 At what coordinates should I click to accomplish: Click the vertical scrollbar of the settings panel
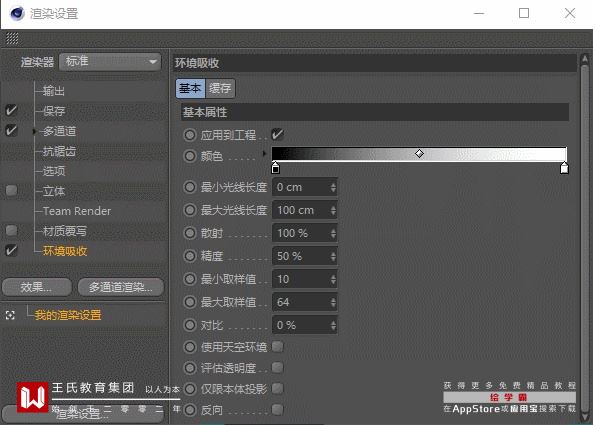point(585,238)
